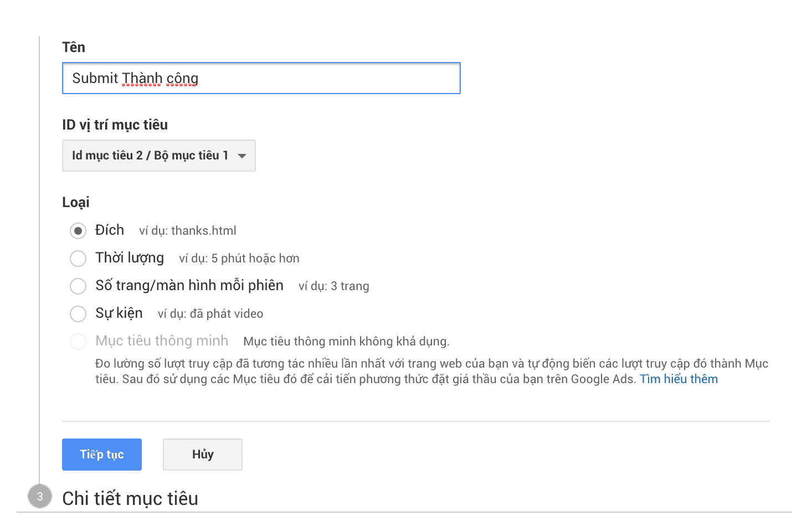Cancel with the "Hủy" button
This screenshot has width=812, height=516.
tap(203, 455)
